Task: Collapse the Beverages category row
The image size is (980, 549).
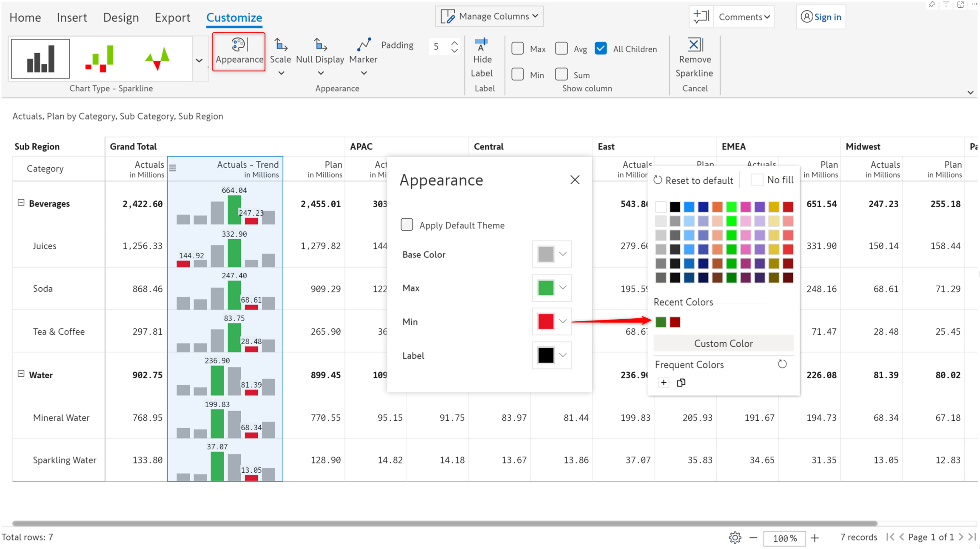Action: point(21,203)
